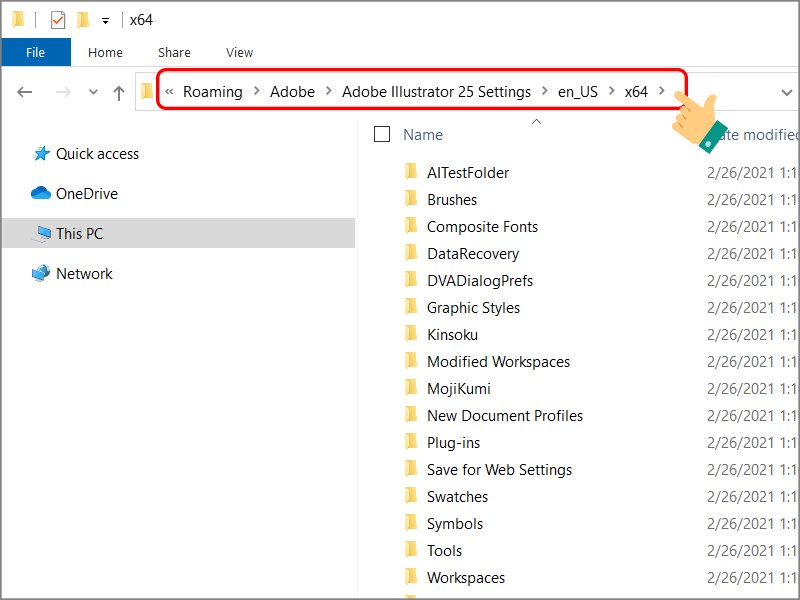Screen dimensions: 800x600
Task: Open Quick access in the sidebar
Action: [95, 153]
